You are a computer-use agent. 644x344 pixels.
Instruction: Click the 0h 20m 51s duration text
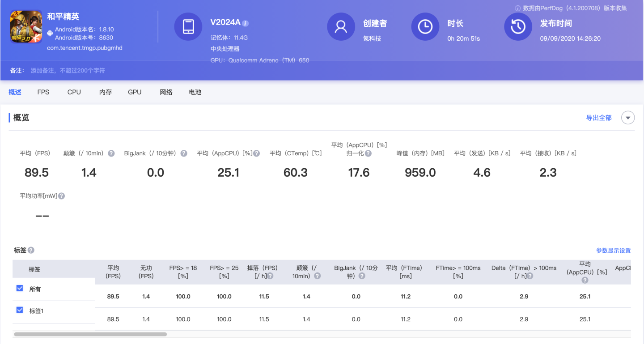click(x=463, y=38)
